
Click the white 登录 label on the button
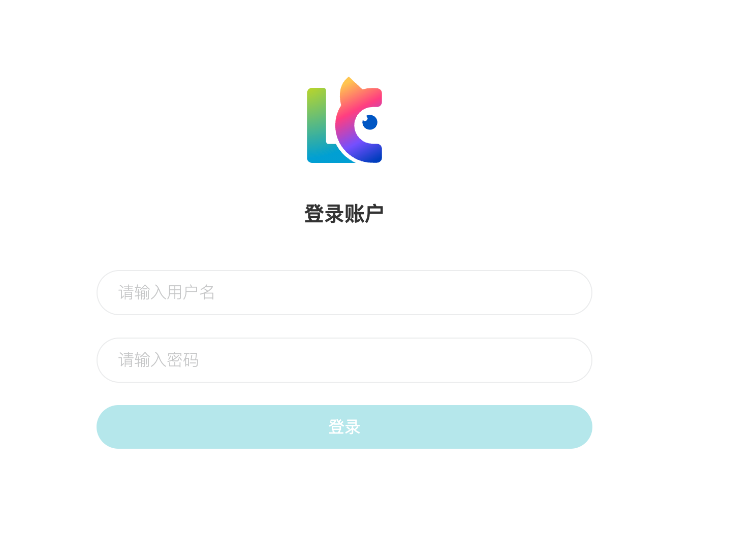click(344, 427)
